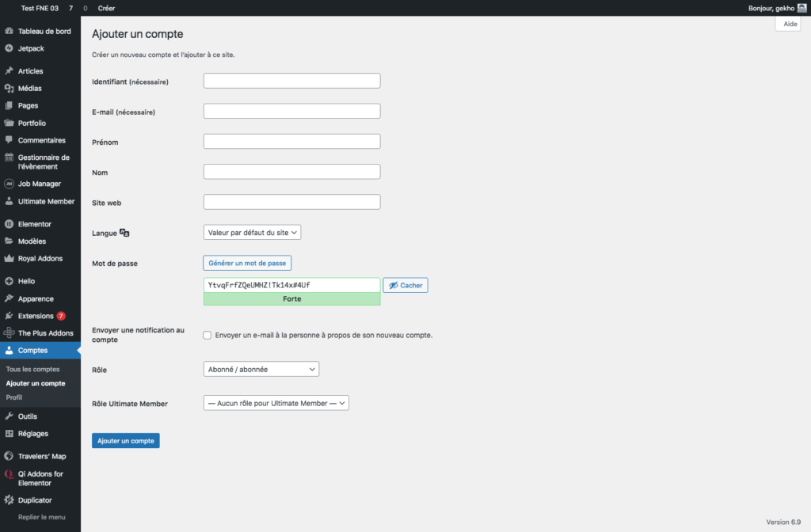Go to Tous les comptes submenu
Screen dimensions: 811x532
pos(32,369)
